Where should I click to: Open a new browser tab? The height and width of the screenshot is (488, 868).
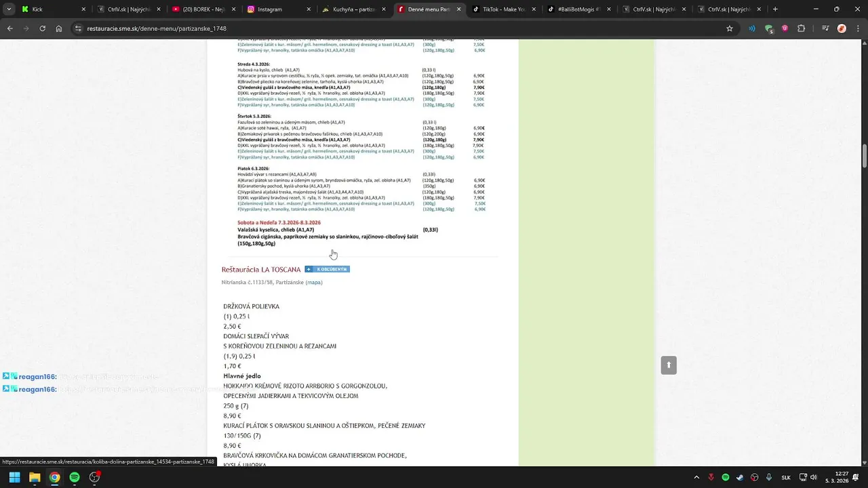775,9
